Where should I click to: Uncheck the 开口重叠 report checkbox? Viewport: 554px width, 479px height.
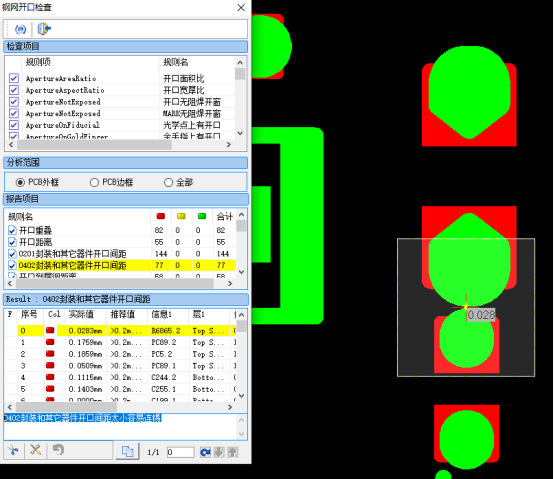point(12,231)
